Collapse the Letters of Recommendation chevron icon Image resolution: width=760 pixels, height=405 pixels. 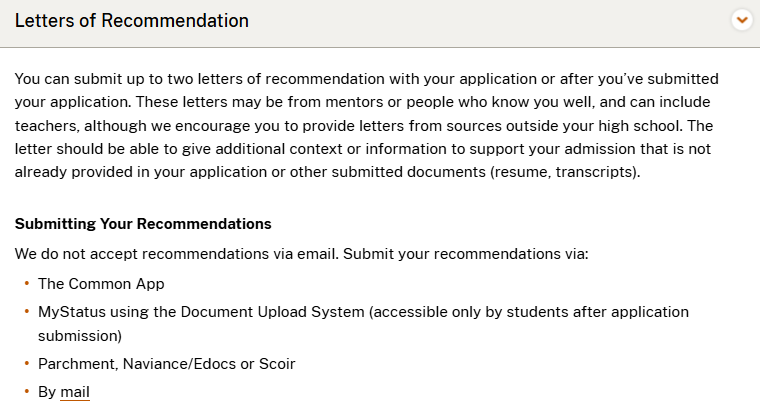(741, 20)
